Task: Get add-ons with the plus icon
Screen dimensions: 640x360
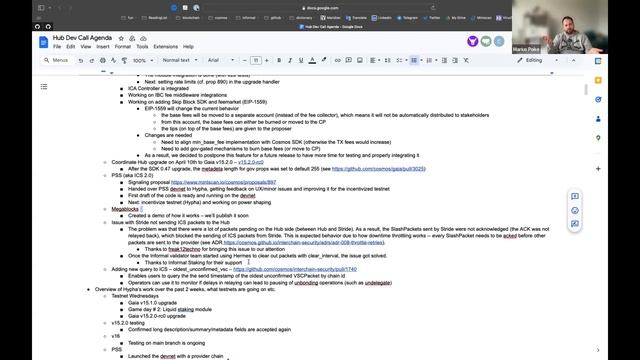Action: point(598,168)
